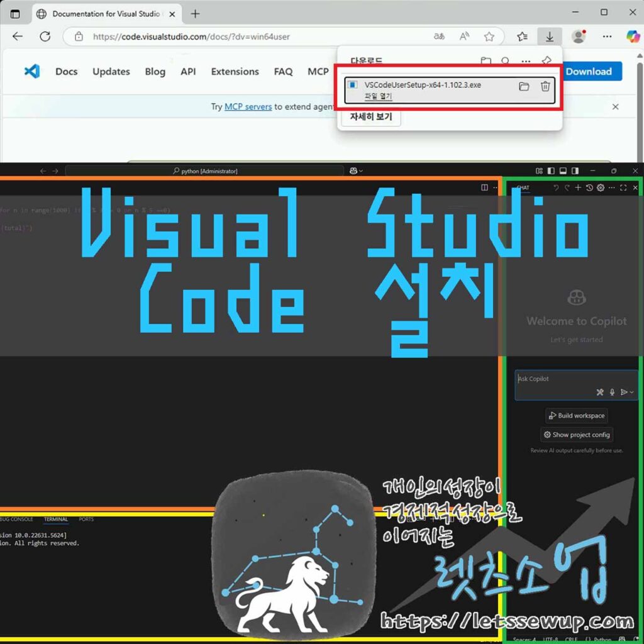Click the Build workspace button
This screenshot has width=644, height=644.
pyautogui.click(x=577, y=416)
